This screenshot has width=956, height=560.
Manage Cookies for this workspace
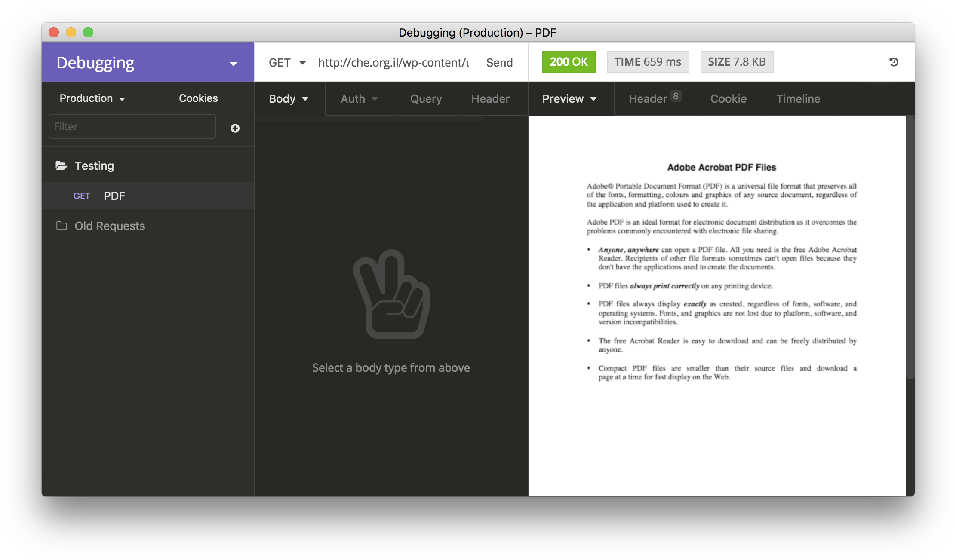click(x=198, y=98)
